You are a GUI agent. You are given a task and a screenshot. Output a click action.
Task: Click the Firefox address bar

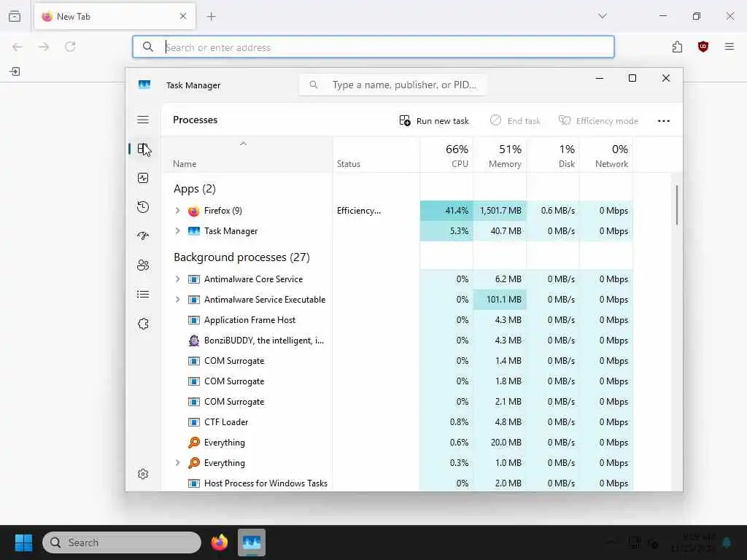coord(373,47)
